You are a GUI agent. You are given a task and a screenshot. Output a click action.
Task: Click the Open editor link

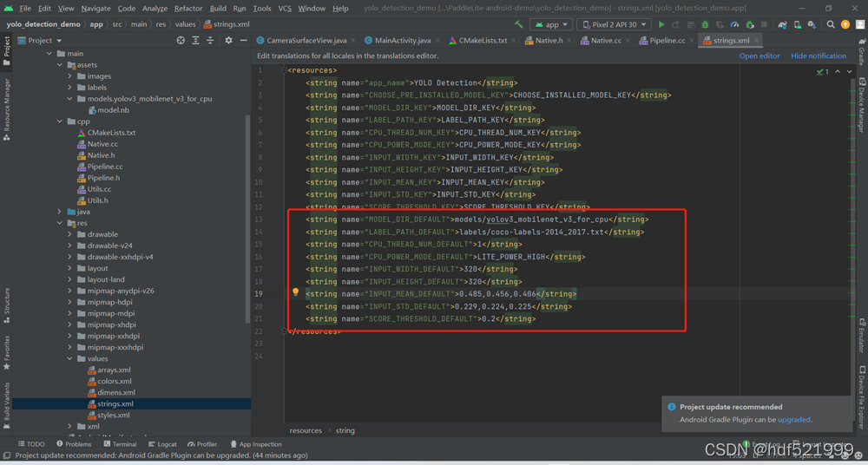coord(759,56)
